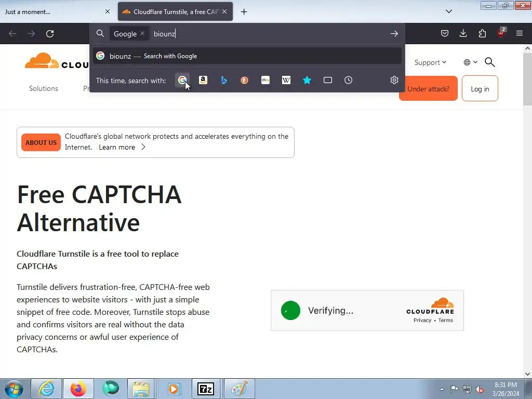Open a new tab
This screenshot has height=399, width=532.
[x=244, y=12]
